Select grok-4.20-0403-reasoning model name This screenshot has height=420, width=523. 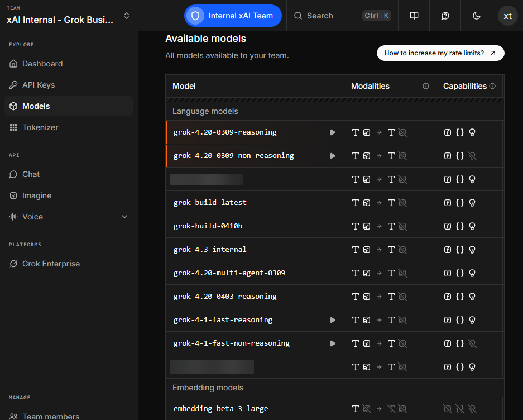tap(225, 297)
